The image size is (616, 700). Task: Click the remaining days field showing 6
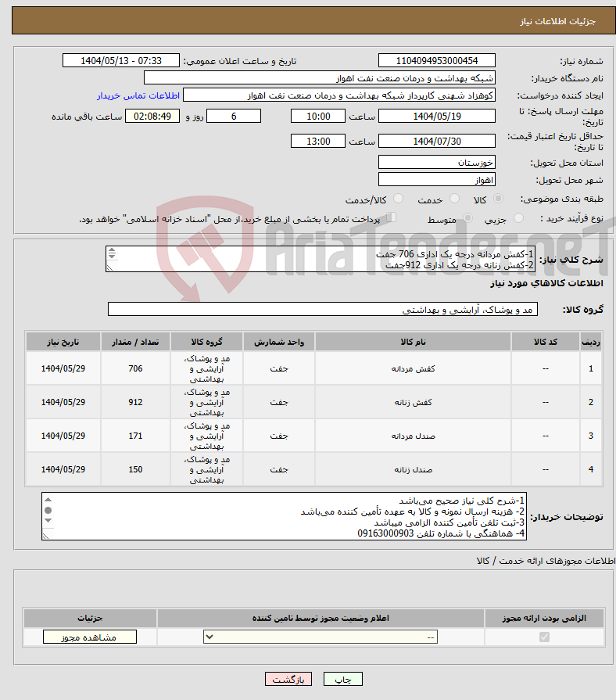[234, 117]
